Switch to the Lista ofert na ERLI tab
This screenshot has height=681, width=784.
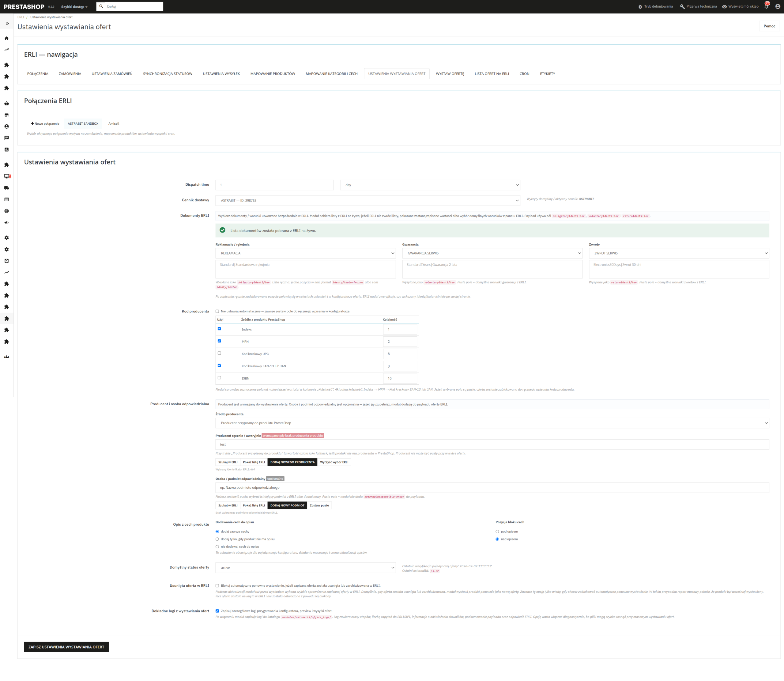[x=492, y=74]
